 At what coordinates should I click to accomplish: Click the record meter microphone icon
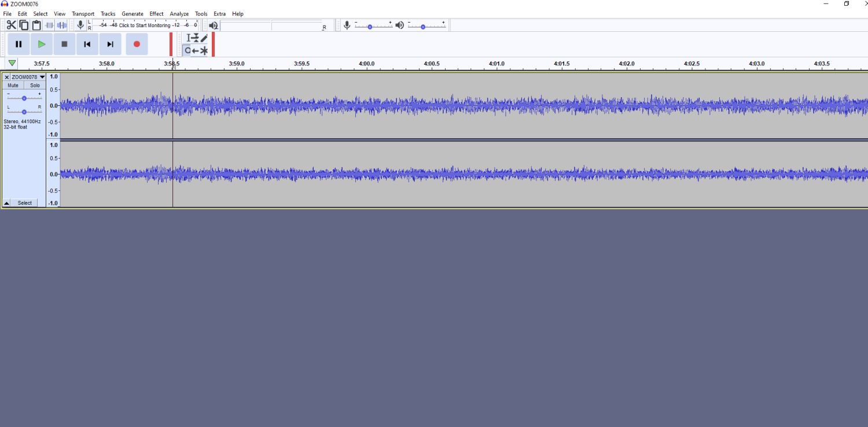(x=80, y=25)
